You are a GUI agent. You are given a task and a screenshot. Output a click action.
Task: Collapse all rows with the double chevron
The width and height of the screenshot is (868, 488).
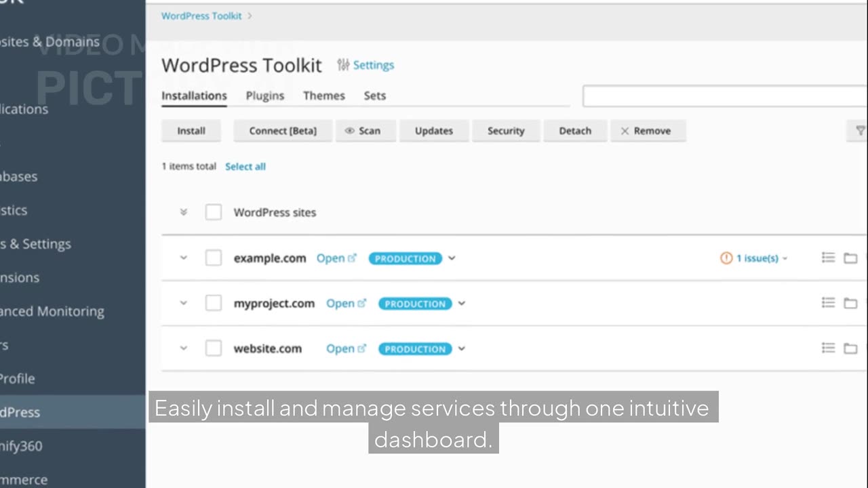[183, 212]
